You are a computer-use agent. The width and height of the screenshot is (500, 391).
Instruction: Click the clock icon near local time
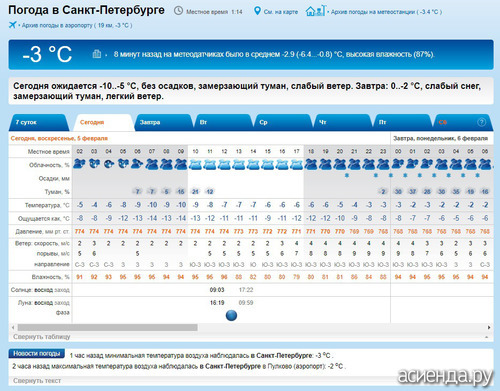coord(179,11)
